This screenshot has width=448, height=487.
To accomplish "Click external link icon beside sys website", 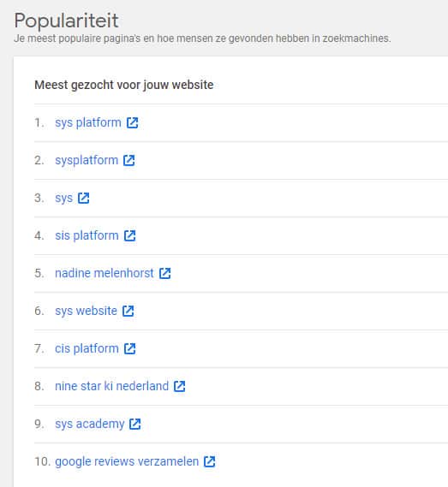I will (x=128, y=311).
